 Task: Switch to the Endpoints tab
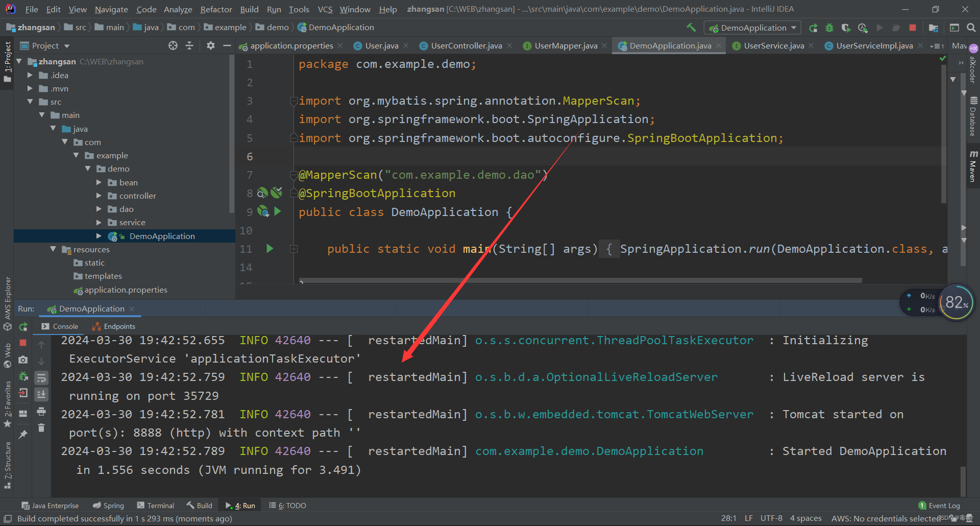point(114,326)
